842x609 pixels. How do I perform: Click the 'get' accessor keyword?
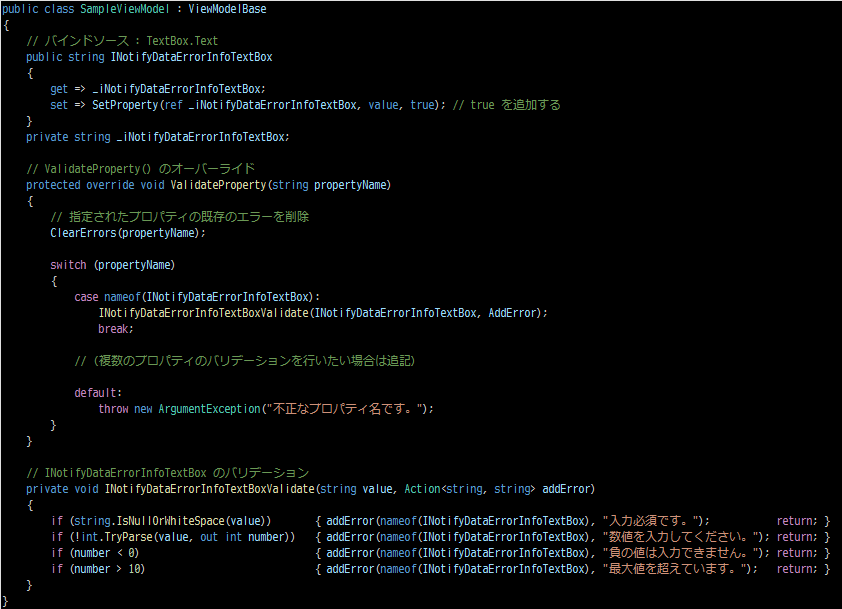59,89
